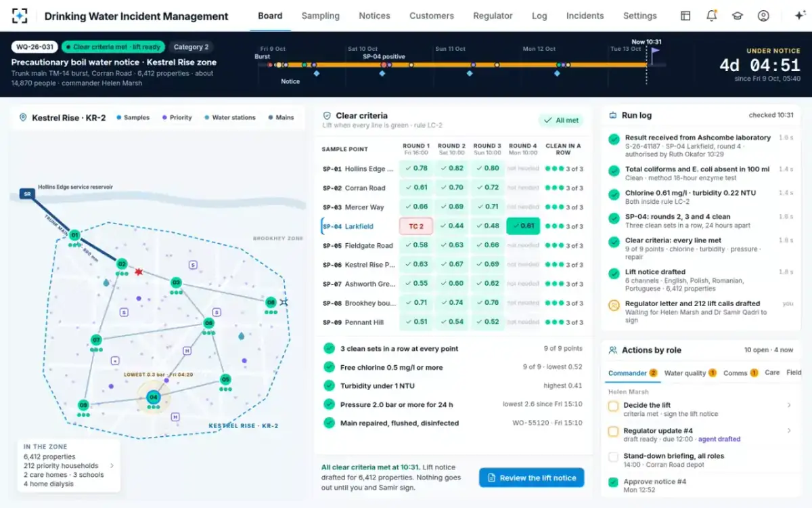Uncheck the Approve notice #4 checkbox
The image size is (812, 508).
point(613,482)
